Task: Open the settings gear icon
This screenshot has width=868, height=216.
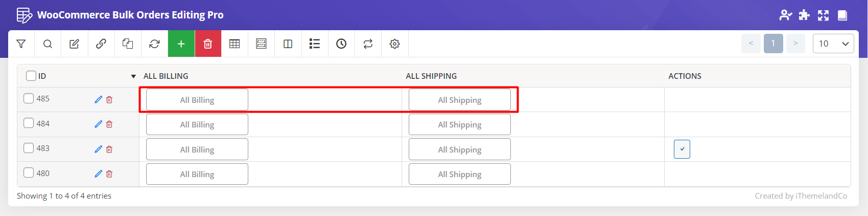Action: point(394,44)
